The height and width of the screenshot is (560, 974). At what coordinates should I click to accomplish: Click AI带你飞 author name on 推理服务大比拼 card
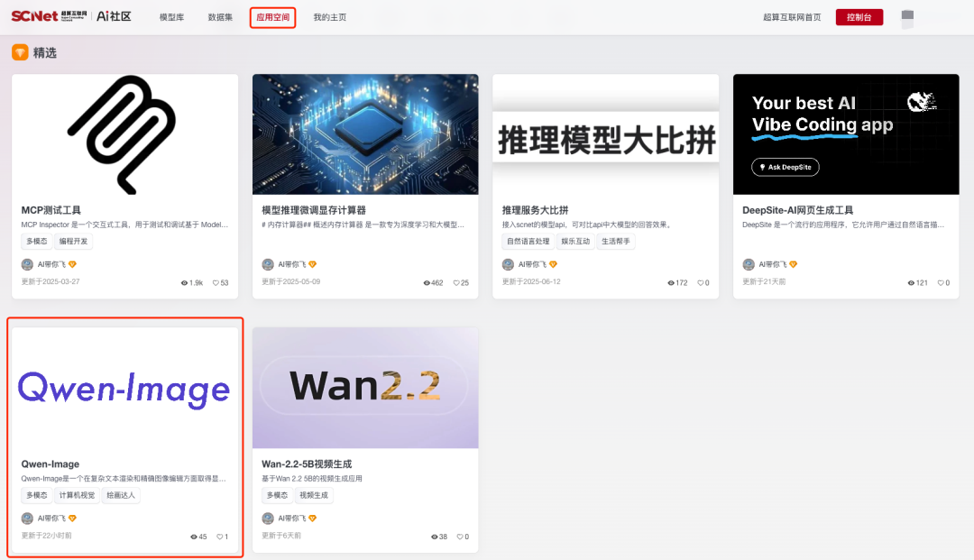coord(532,264)
